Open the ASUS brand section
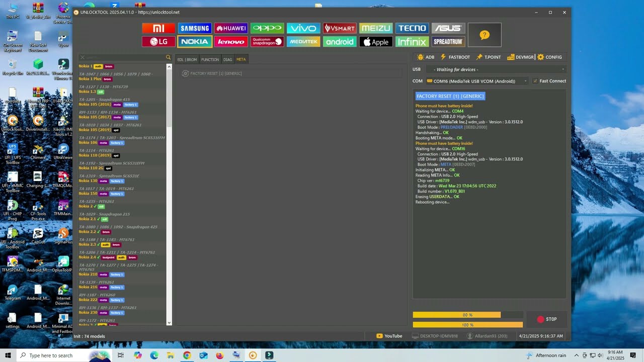The image size is (644, 362). pos(448,28)
